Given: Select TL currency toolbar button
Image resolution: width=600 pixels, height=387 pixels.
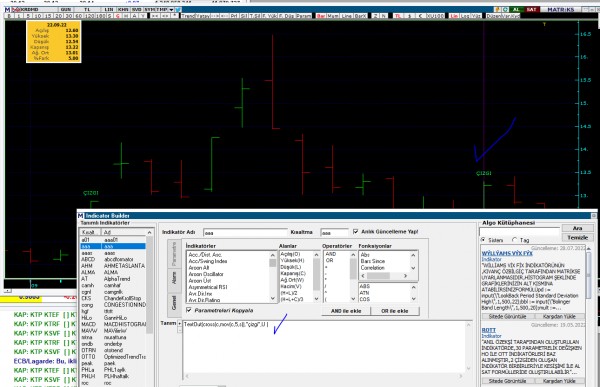Looking at the screenshot, I should click(398, 16).
